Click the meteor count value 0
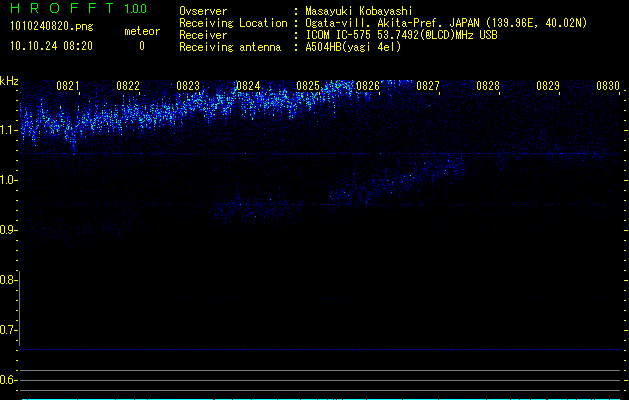 point(142,46)
